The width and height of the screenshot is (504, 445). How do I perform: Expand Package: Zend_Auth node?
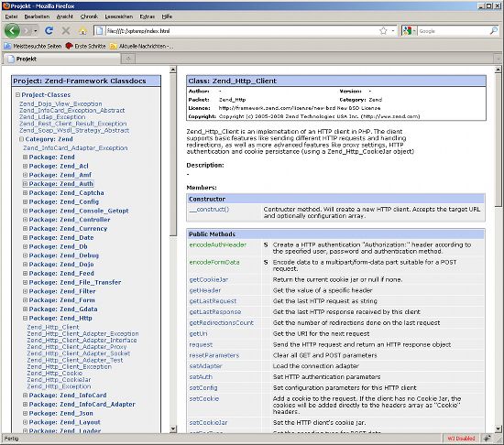(25, 184)
